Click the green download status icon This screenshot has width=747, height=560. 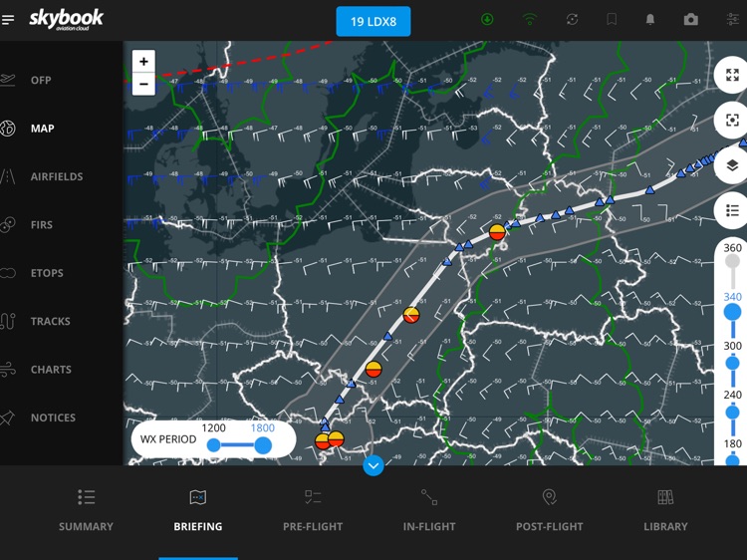[x=487, y=20]
